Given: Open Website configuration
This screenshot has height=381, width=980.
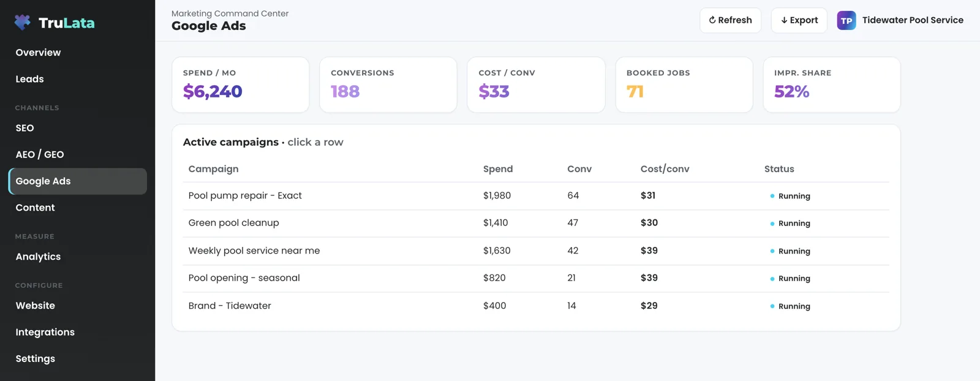Looking at the screenshot, I should pos(35,306).
